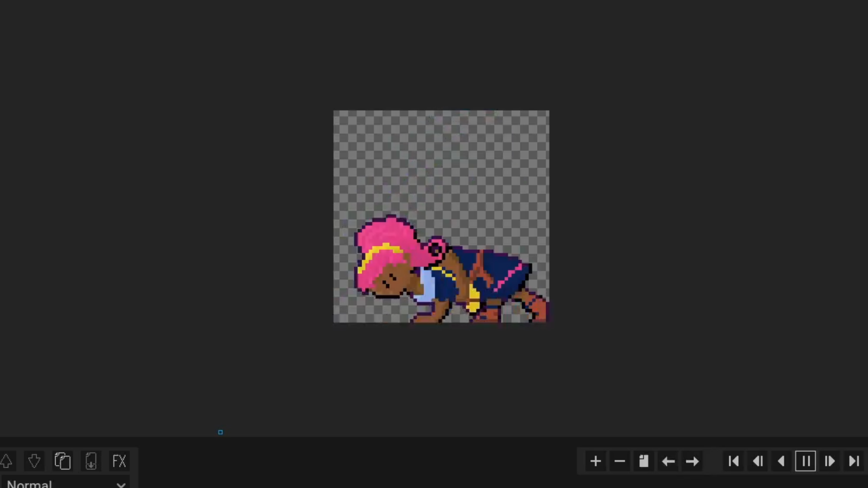Clone the current frame
This screenshot has width=868, height=488.
tap(644, 461)
